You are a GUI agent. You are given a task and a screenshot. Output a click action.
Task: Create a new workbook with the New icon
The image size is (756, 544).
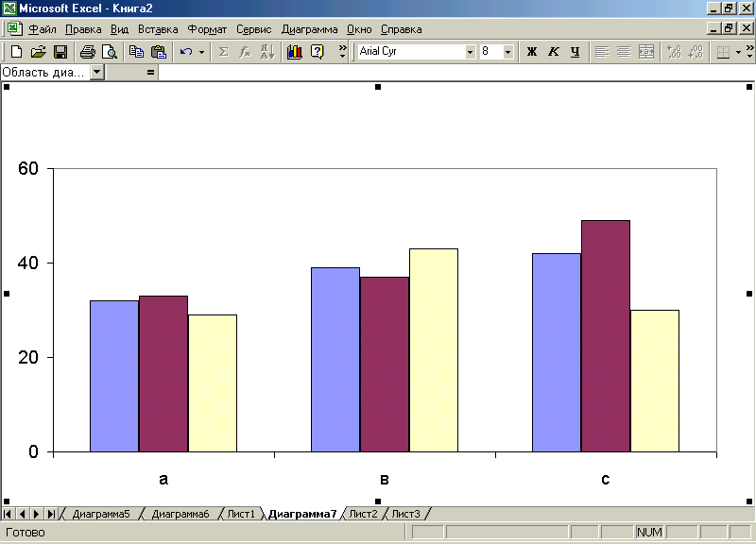16,52
